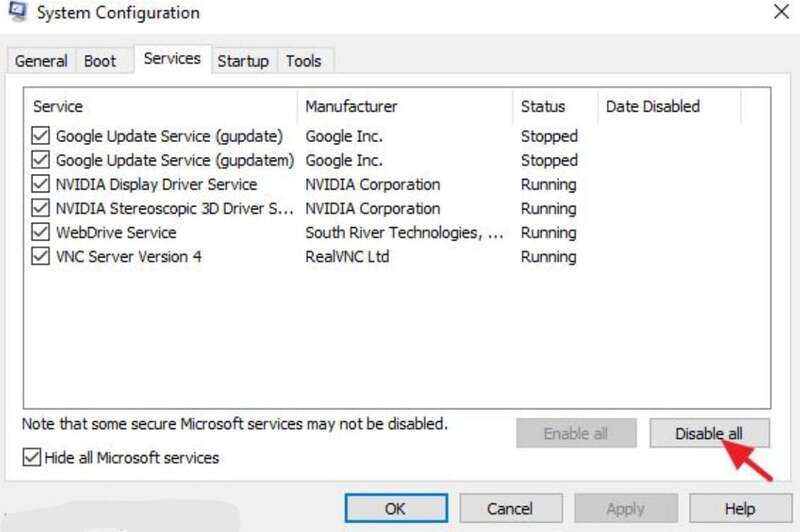Click the System Configuration title bar icon
This screenshot has width=800, height=532.
(17, 12)
